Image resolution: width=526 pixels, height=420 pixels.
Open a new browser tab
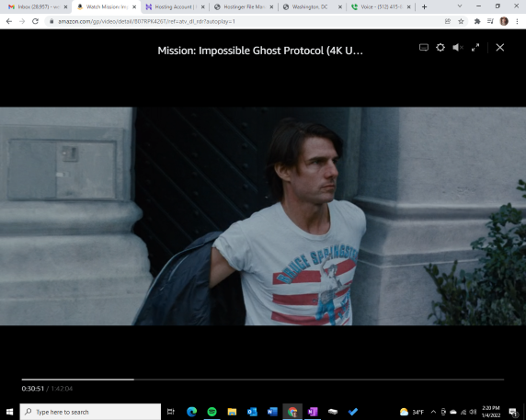(424, 7)
